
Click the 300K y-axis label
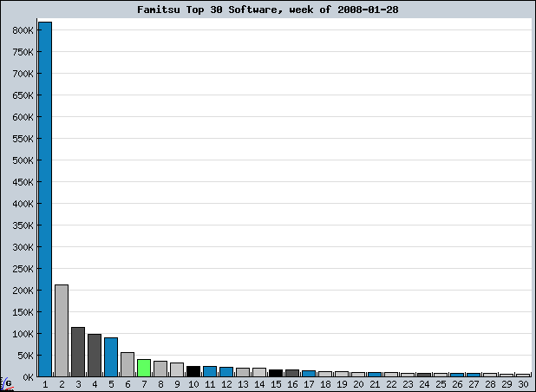click(x=23, y=247)
